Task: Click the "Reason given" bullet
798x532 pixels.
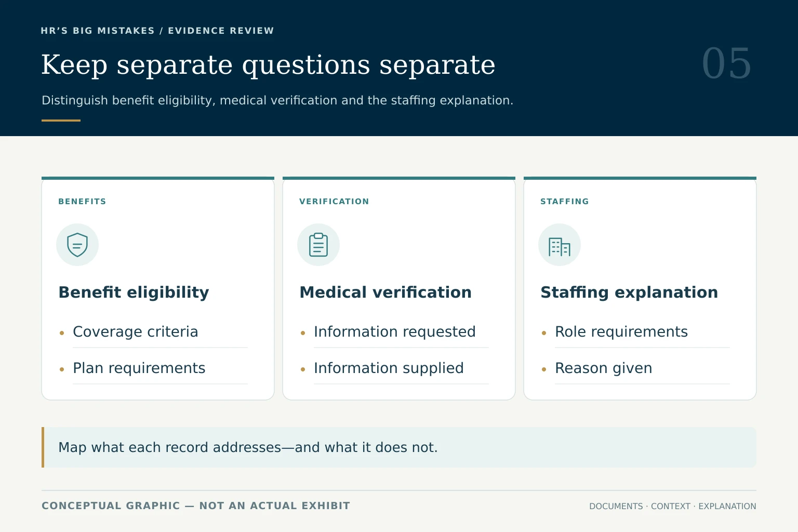Action: pyautogui.click(x=604, y=368)
